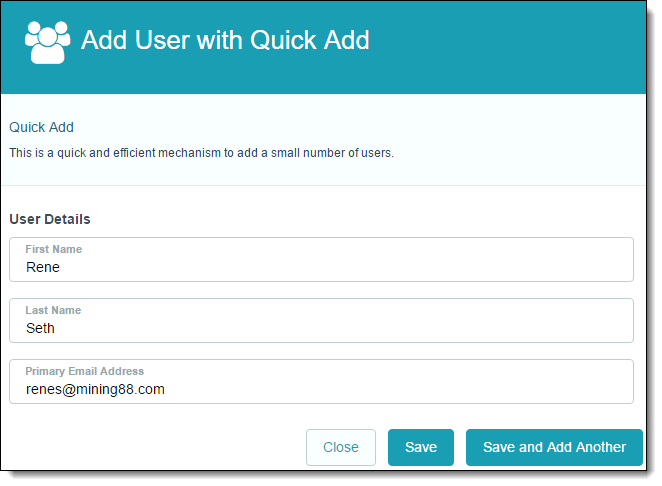Click the 'Primary Email Address' floating label
Viewport: 662px width, 486px height.
point(85,371)
